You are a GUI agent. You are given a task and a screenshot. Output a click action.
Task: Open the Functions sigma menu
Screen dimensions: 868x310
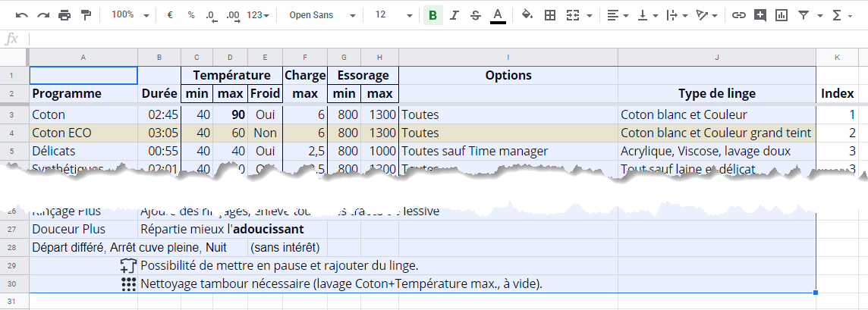point(842,15)
